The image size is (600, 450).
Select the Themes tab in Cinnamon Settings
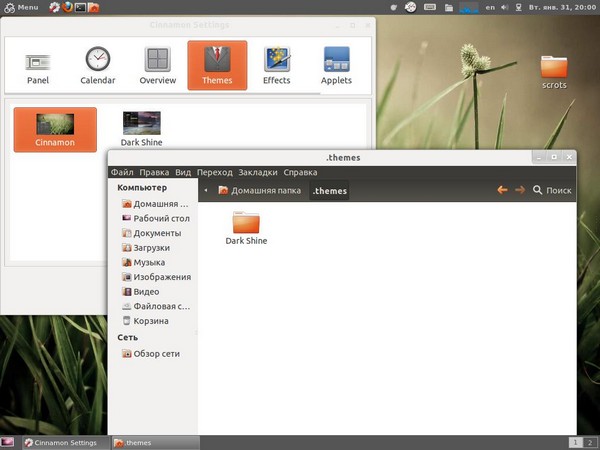(217, 65)
